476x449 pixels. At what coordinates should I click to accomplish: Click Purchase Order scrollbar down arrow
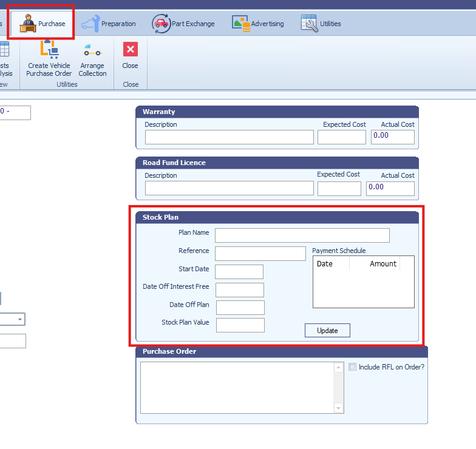[x=338, y=408]
